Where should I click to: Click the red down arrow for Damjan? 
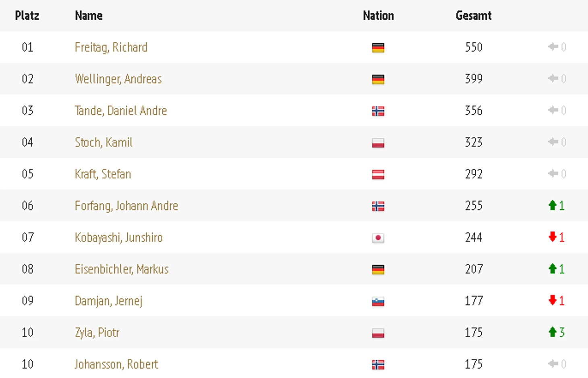coord(553,300)
